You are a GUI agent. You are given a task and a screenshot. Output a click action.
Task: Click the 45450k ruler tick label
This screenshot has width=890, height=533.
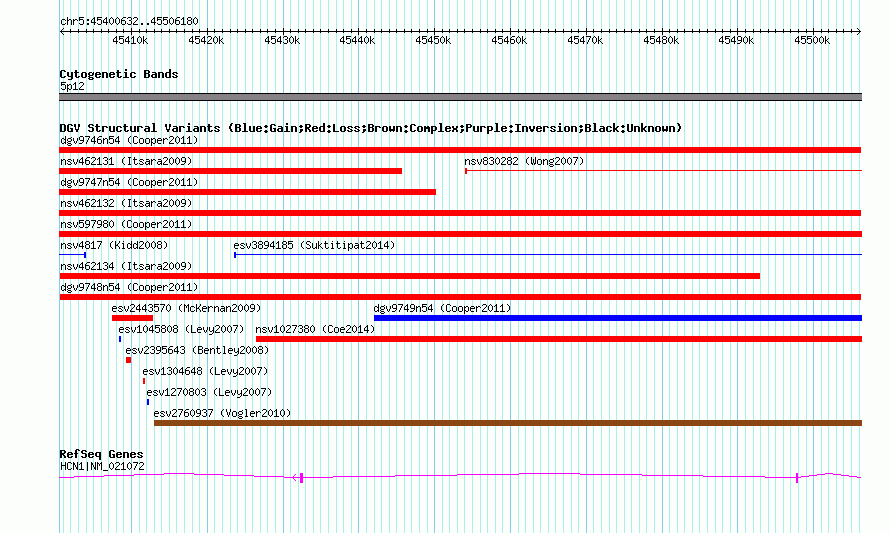pyautogui.click(x=433, y=40)
